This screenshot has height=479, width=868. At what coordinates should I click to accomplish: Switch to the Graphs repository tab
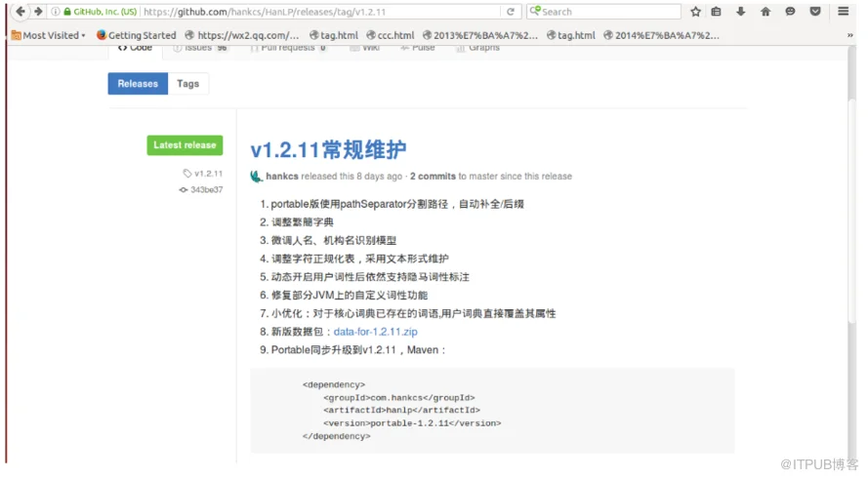click(x=477, y=49)
